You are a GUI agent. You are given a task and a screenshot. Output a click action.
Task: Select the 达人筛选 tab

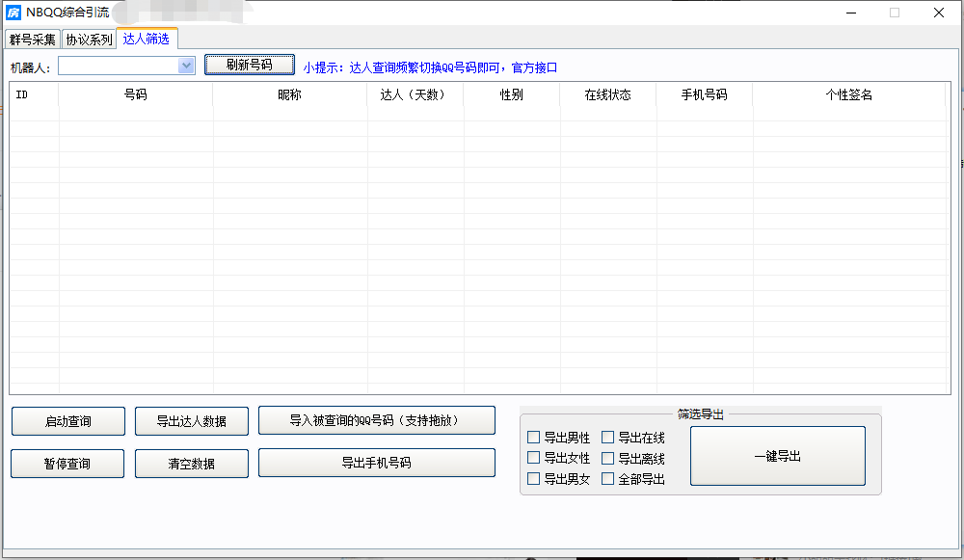[146, 39]
